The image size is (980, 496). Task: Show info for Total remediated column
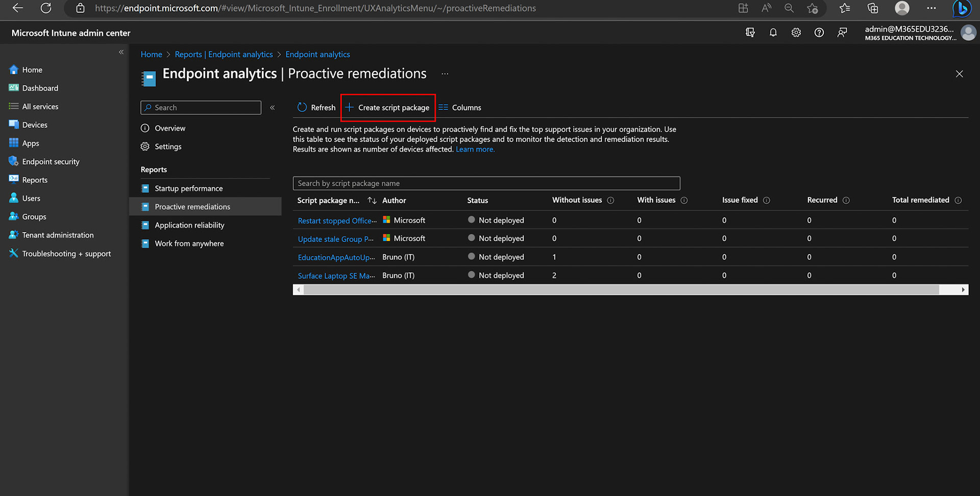coord(958,201)
